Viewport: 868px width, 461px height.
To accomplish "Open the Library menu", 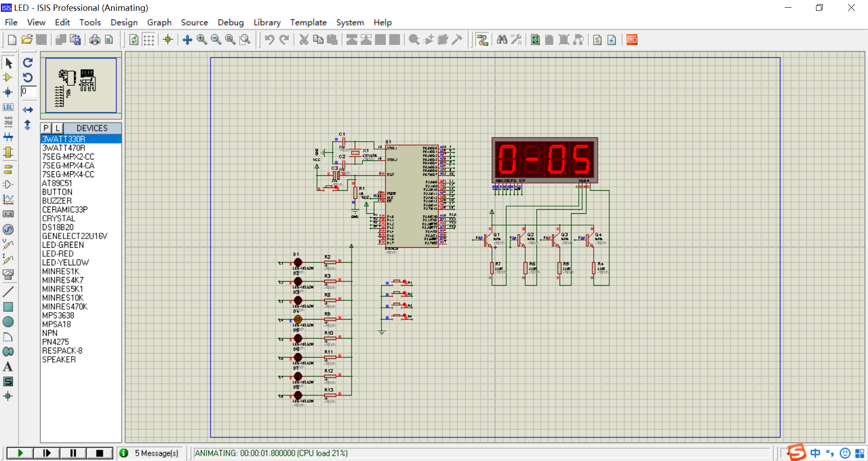I will (267, 22).
